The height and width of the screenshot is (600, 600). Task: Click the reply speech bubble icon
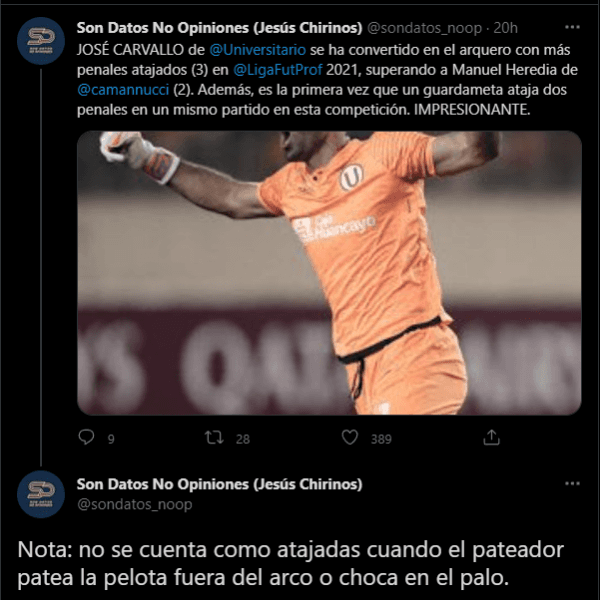click(86, 437)
